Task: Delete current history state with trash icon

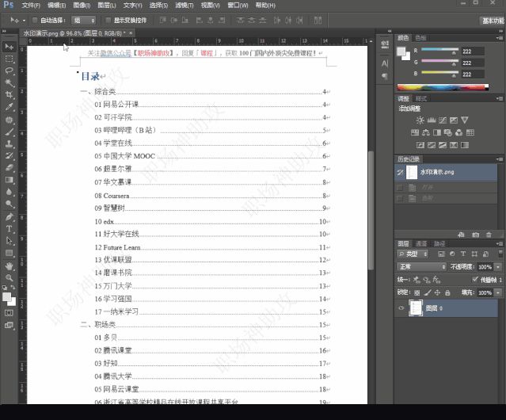Action: 489,235
